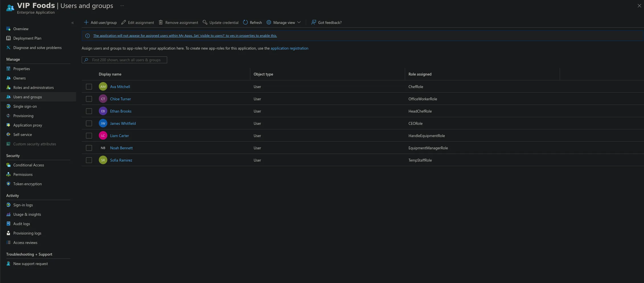Open the Manage view dropdown
Viewport: 644px width, 283px height.
click(x=284, y=23)
